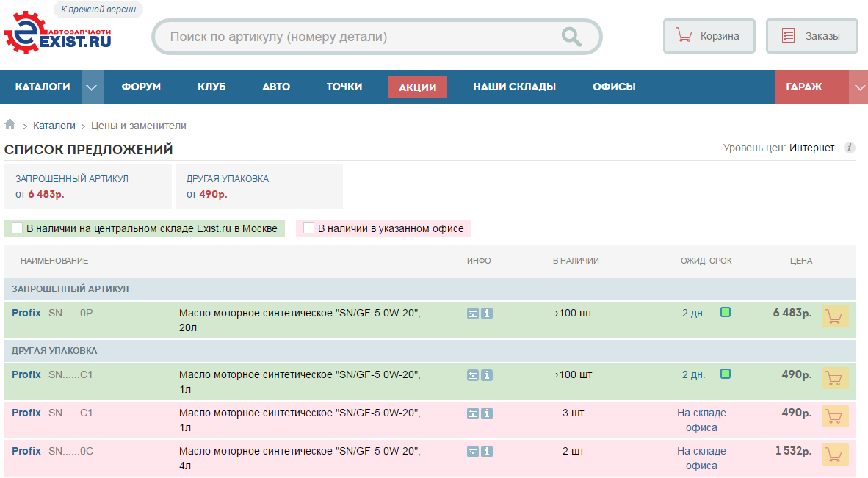Select the Другая упаковка от 490р. tab

click(259, 187)
